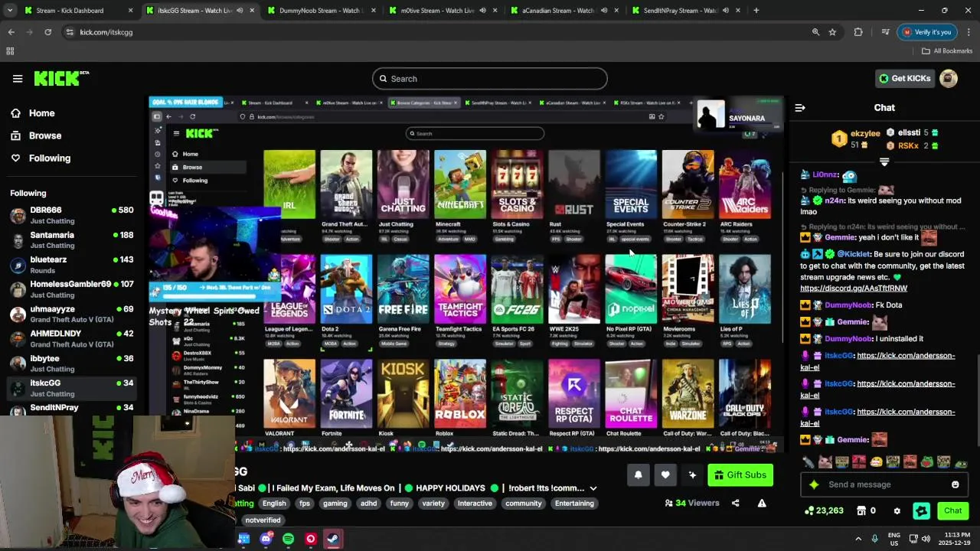Click the address bar URL
Image resolution: width=980 pixels, height=551 pixels.
[106, 32]
